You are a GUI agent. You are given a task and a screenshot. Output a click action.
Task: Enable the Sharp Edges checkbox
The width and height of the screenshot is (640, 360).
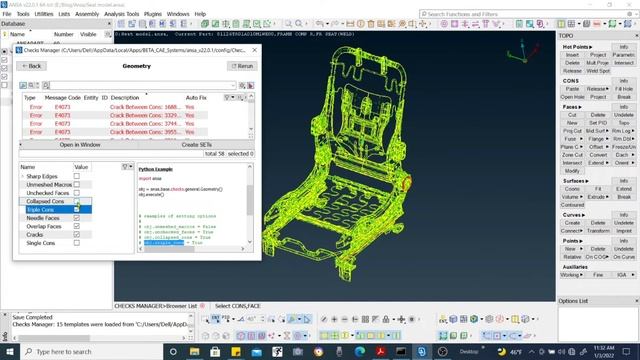click(x=76, y=176)
